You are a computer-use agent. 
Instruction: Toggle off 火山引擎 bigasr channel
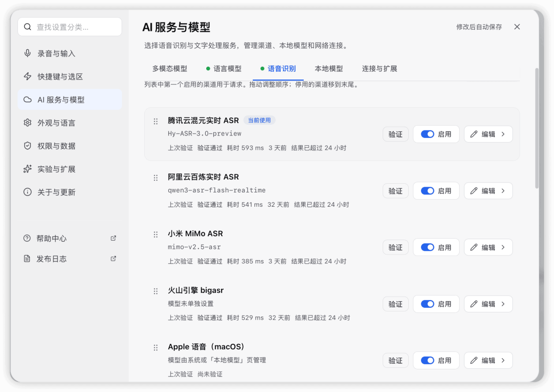click(x=427, y=304)
